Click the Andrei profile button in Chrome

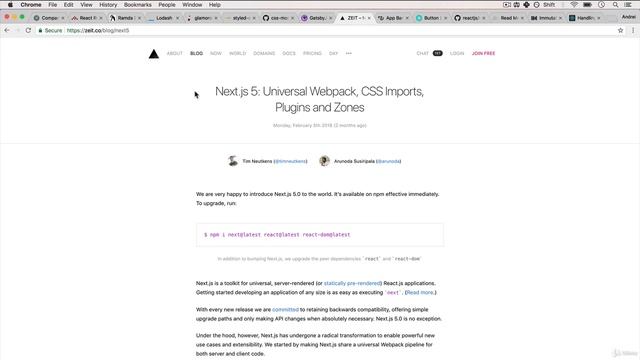click(x=629, y=17)
